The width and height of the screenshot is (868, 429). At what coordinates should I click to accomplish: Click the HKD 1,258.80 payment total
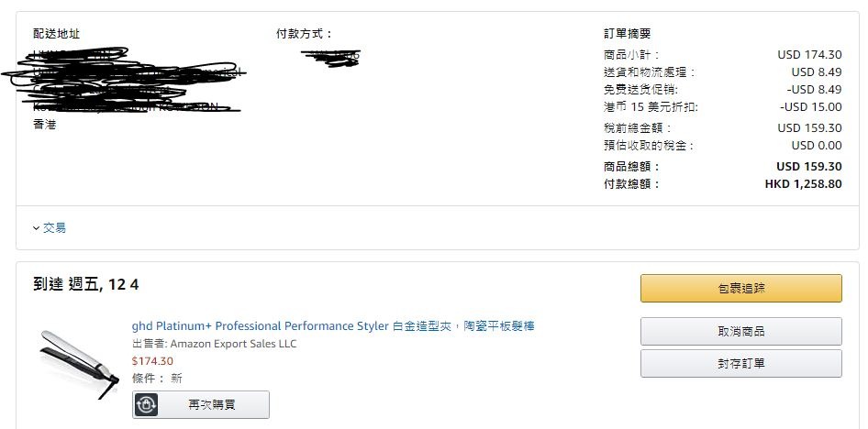click(803, 183)
